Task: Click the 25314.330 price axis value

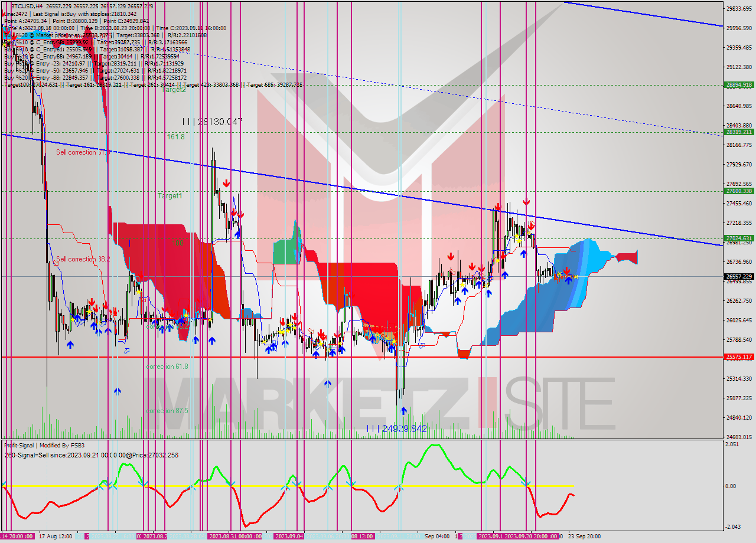Action: pos(739,378)
